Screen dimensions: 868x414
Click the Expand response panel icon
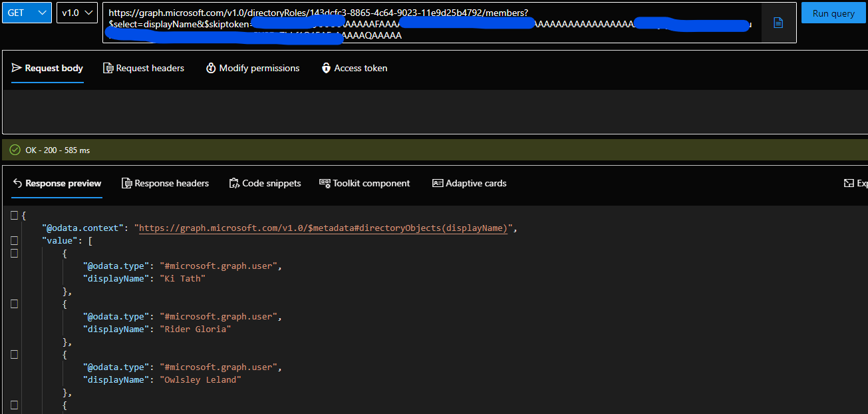(848, 183)
